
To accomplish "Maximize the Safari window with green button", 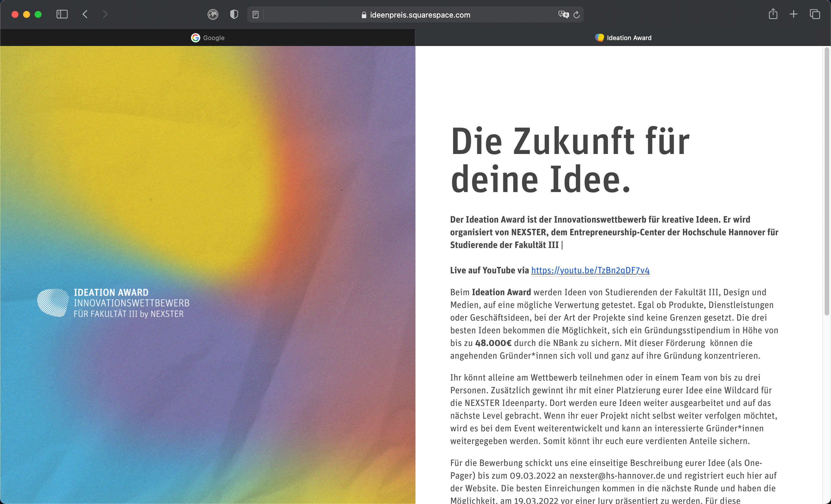I will (x=38, y=14).
